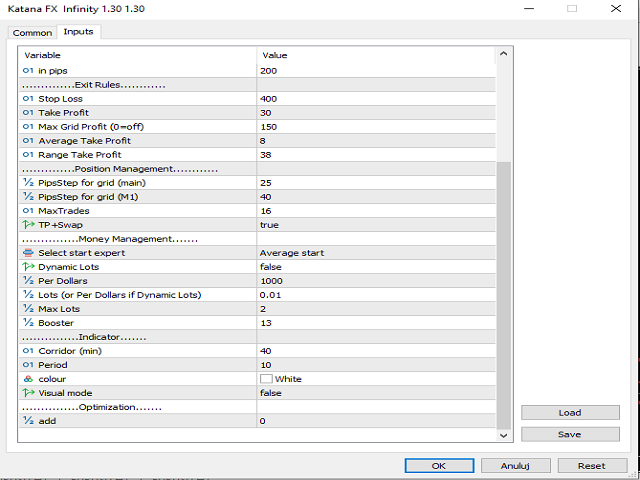Image resolution: width=640 pixels, height=480 pixels.
Task: Click the White color swatch box
Action: tap(266, 379)
